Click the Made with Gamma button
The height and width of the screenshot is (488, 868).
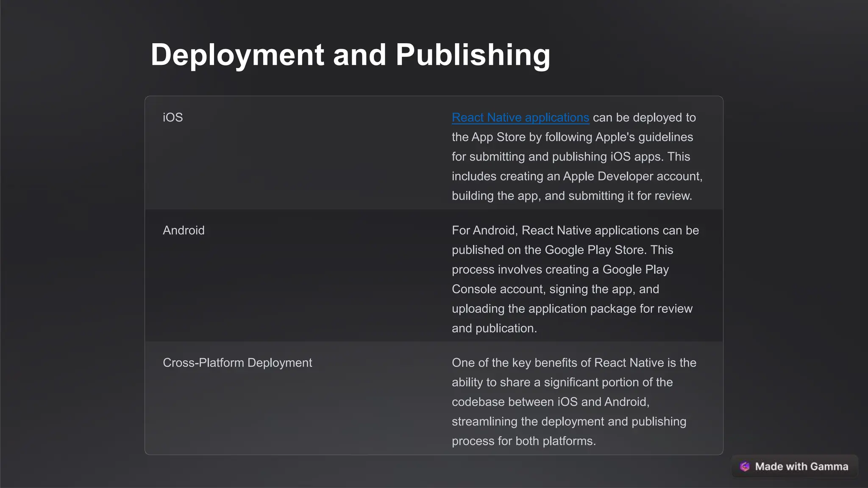click(795, 466)
